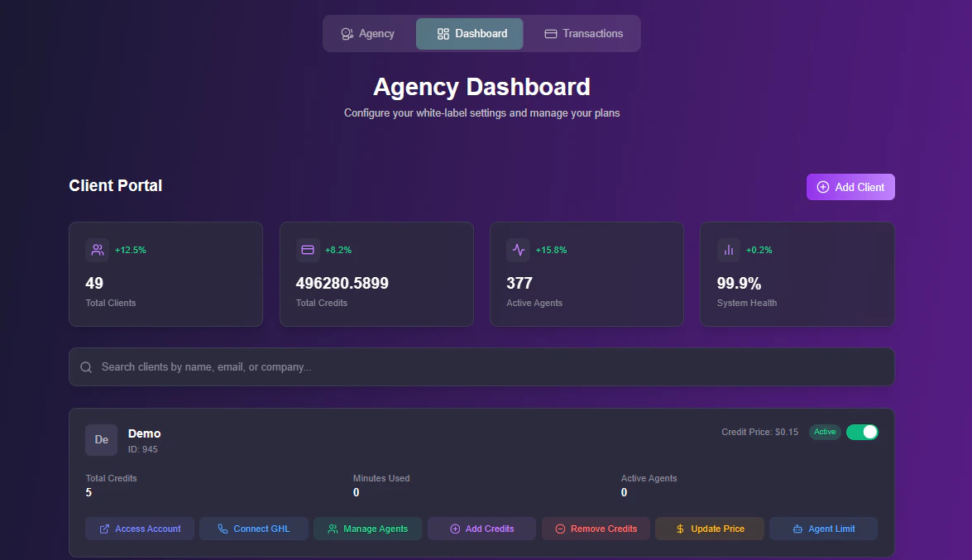The image size is (972, 560).
Task: Click Remove Credits button
Action: click(596, 529)
